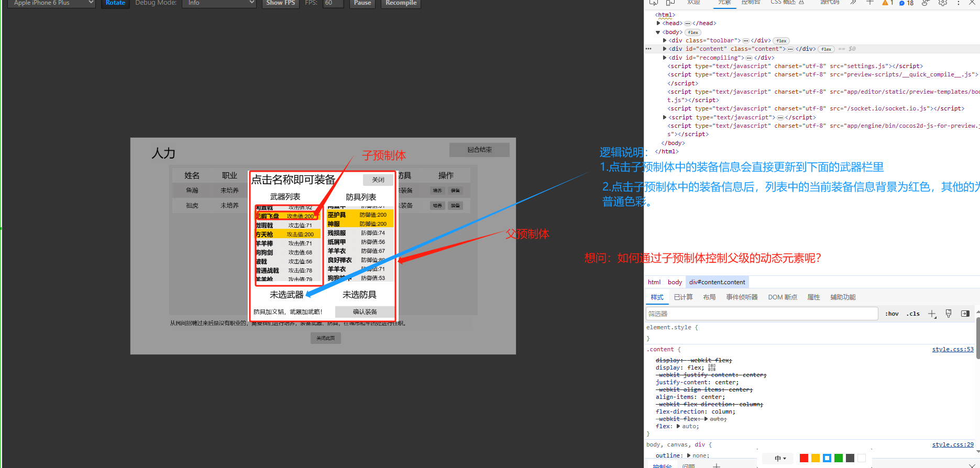Open the DOM 断点 tab
The width and height of the screenshot is (980, 468).
coord(783,297)
